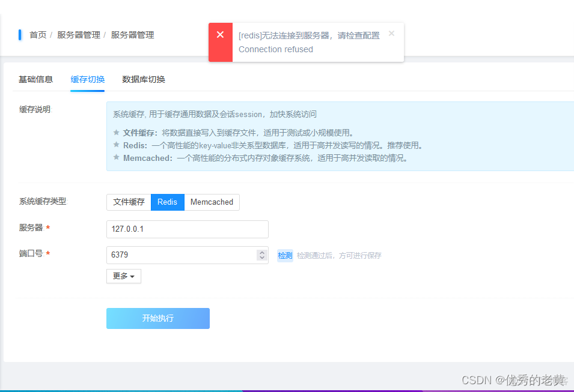Screen dimensions: 574x392
Task: Switch to the 基础信息 tab
Action: (35, 79)
